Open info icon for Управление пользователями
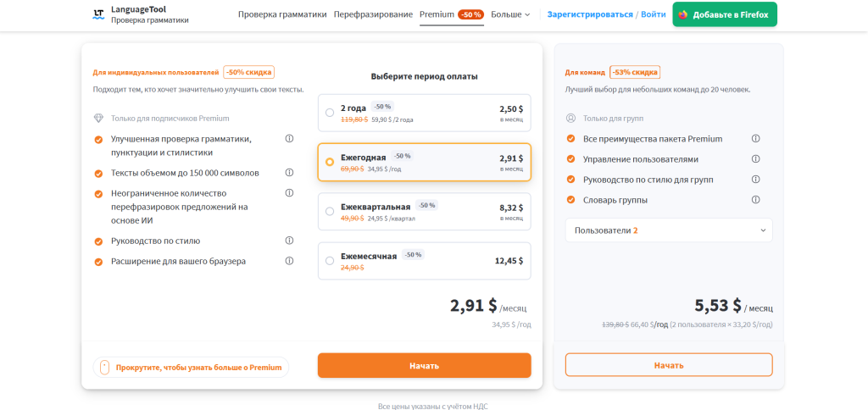The height and width of the screenshot is (410, 868). pyautogui.click(x=755, y=158)
